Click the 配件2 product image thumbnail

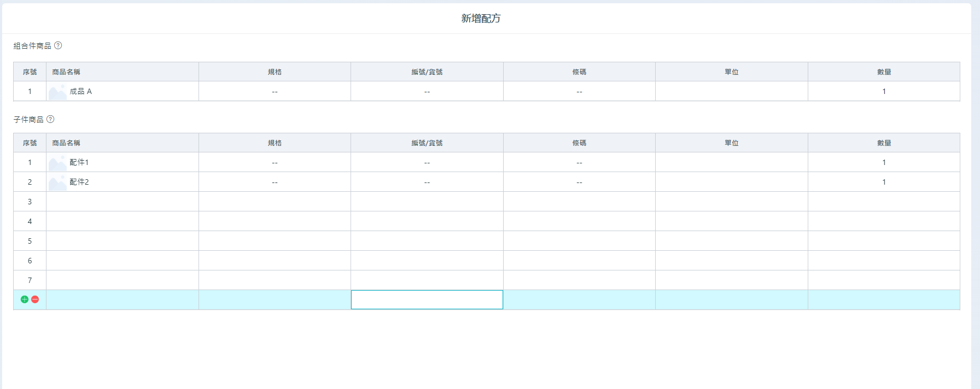tap(57, 182)
